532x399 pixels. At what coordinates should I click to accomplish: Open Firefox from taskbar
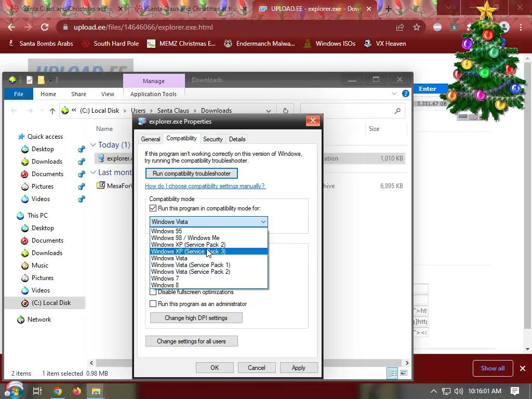tap(77, 391)
